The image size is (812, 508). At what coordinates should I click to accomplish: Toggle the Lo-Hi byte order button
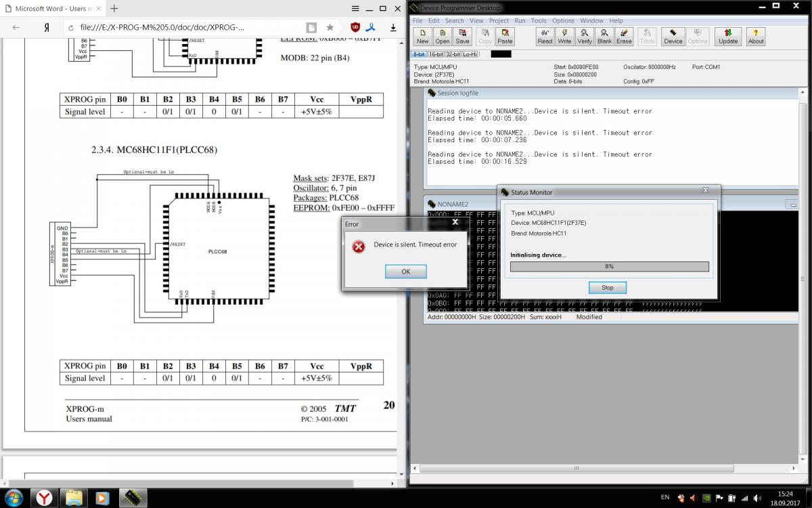(x=470, y=54)
